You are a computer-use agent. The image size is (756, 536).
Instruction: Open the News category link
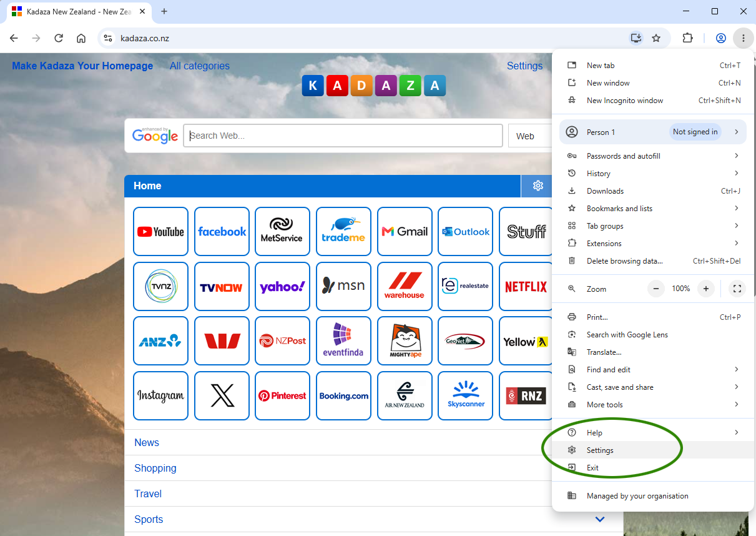click(147, 442)
